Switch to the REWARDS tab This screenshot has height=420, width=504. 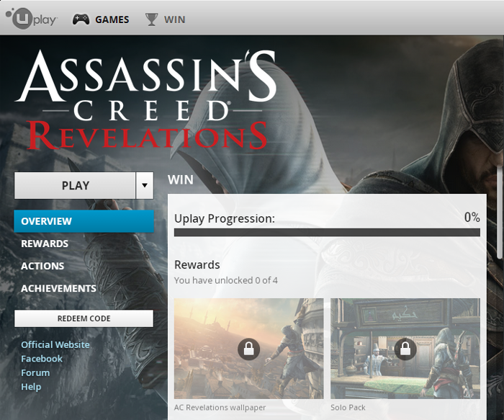(x=45, y=243)
